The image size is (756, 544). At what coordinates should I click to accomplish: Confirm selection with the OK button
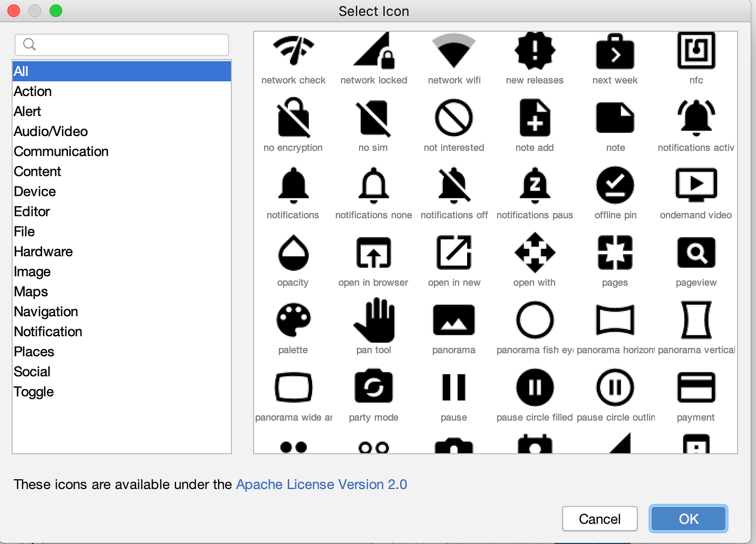(x=688, y=519)
